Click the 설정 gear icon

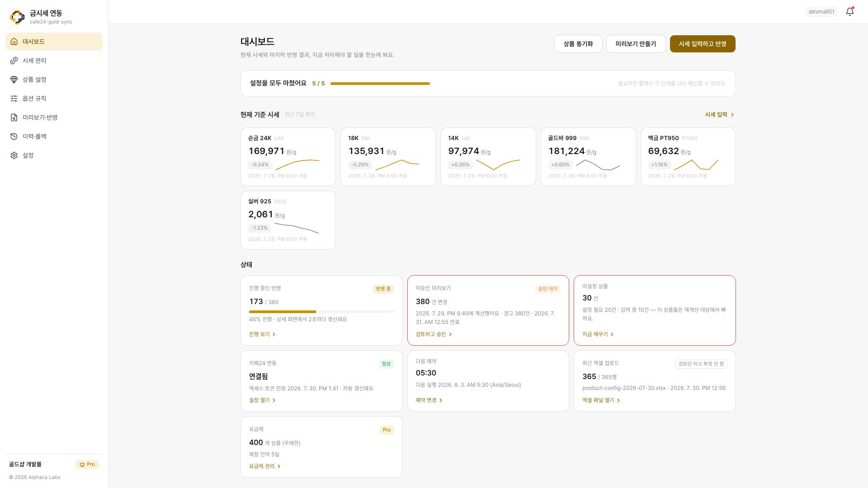(x=14, y=155)
